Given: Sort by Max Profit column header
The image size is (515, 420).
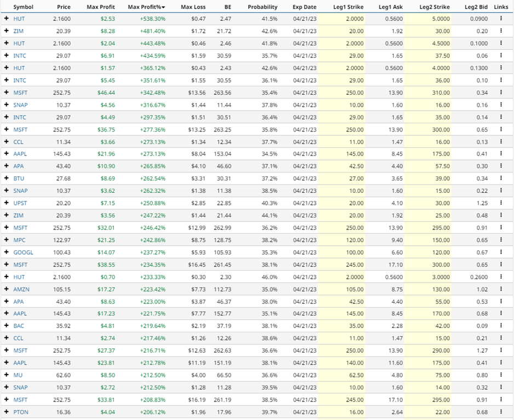Looking at the screenshot, I should point(101,7).
